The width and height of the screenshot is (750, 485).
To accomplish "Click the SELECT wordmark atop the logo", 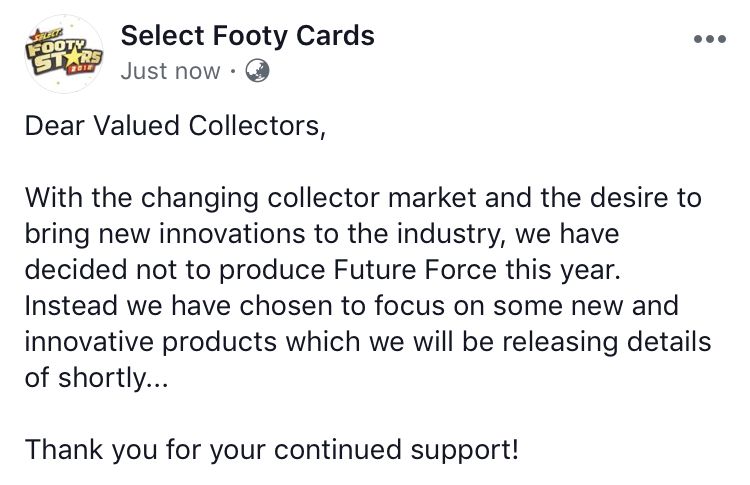I will coord(45,34).
